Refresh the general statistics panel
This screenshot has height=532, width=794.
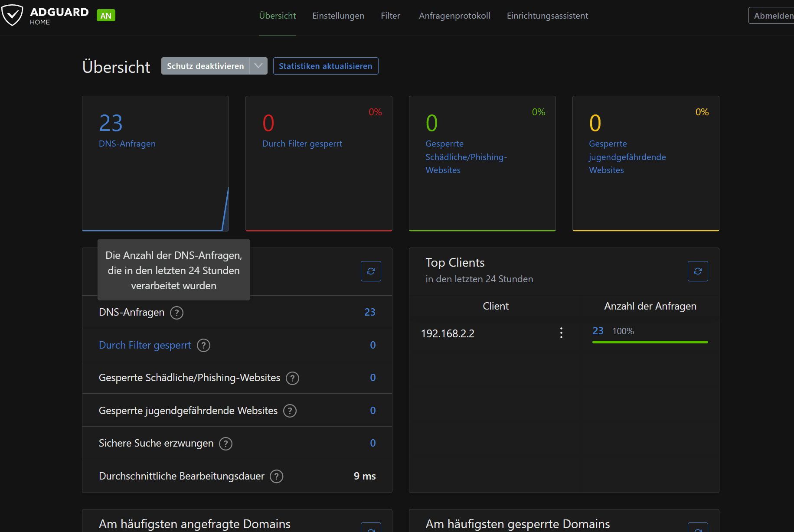(371, 271)
